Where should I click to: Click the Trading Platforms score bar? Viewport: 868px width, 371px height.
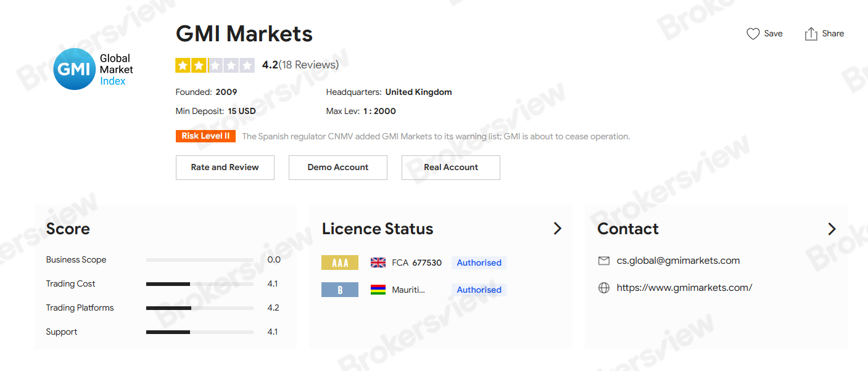pos(199,308)
